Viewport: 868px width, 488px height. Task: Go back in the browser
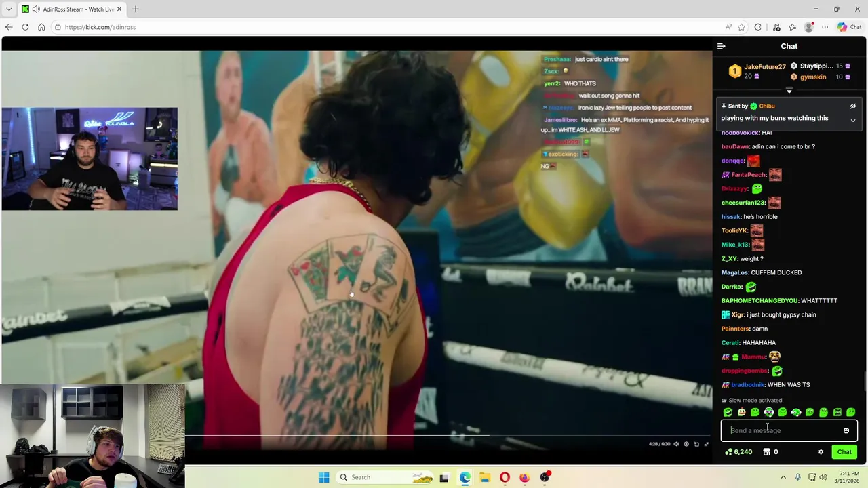click(9, 27)
